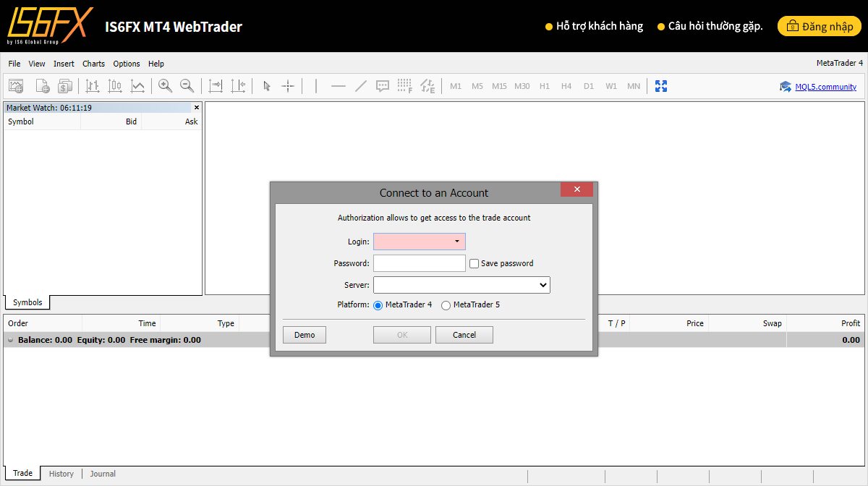This screenshot has width=868, height=486.
Task: Open the View menu
Action: click(x=37, y=64)
